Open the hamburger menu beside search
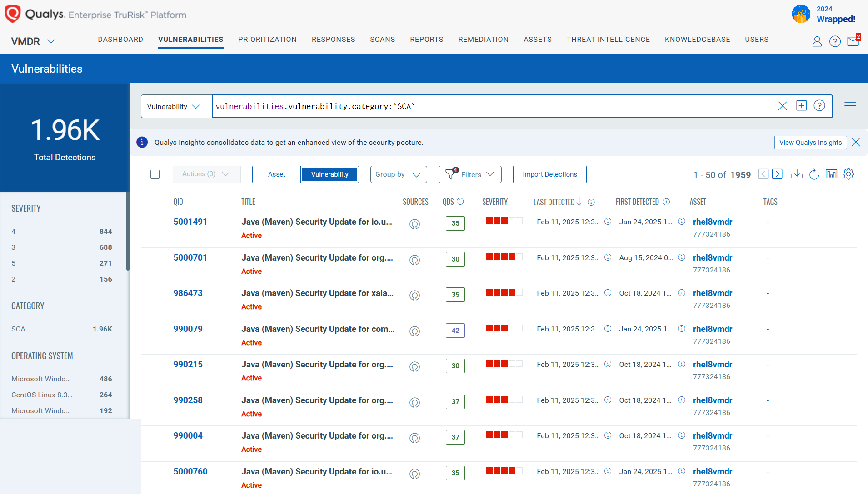Screen dimensions: 868x494 850,106
